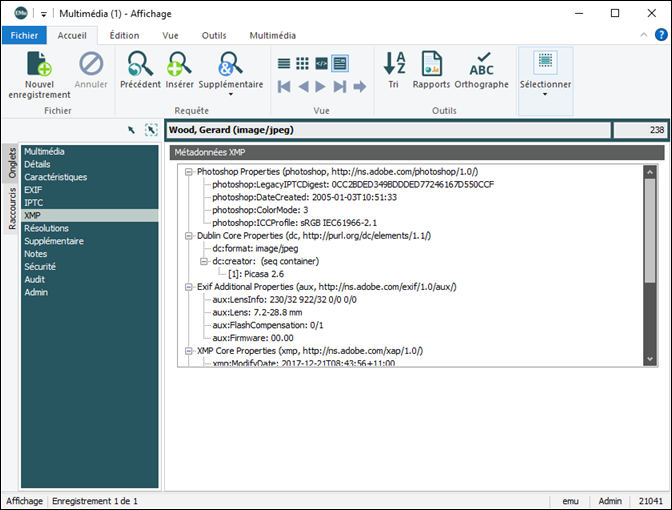Select the Résolutions entry in sidebar

click(46, 229)
